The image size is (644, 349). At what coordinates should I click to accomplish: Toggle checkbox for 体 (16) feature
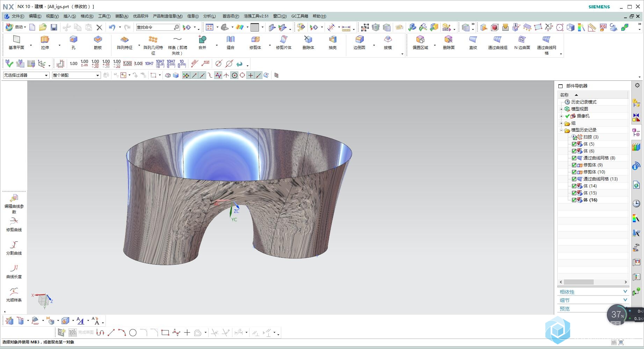(574, 200)
